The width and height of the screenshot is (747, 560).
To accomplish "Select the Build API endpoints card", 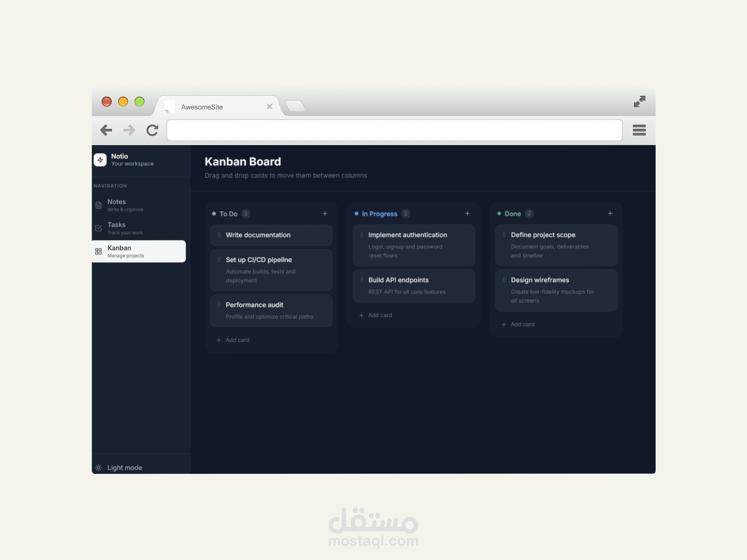I will [414, 286].
